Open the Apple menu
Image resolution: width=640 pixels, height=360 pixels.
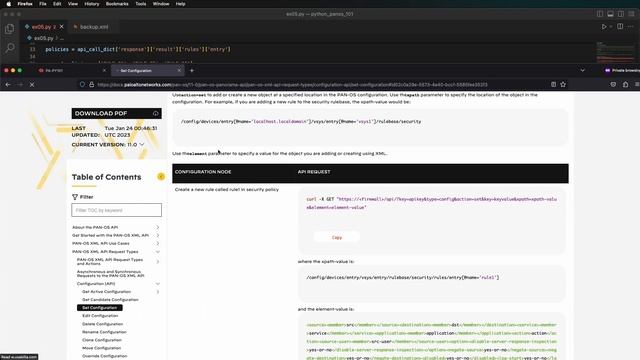[x=9, y=4]
